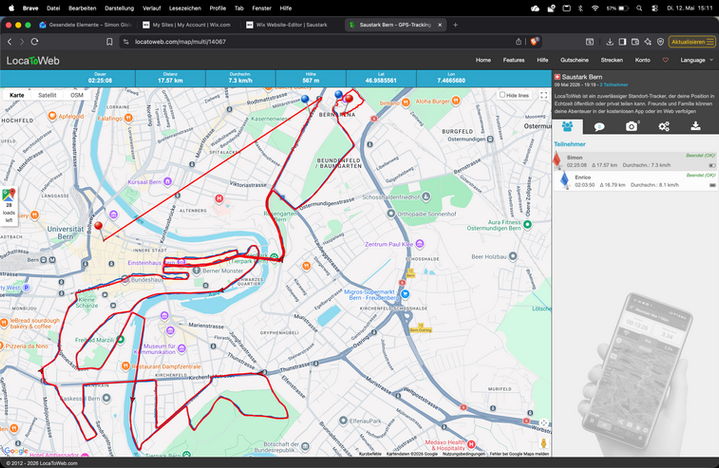Click the 2 Teilnehmer link
Image resolution: width=719 pixels, height=468 pixels.
[x=614, y=85]
